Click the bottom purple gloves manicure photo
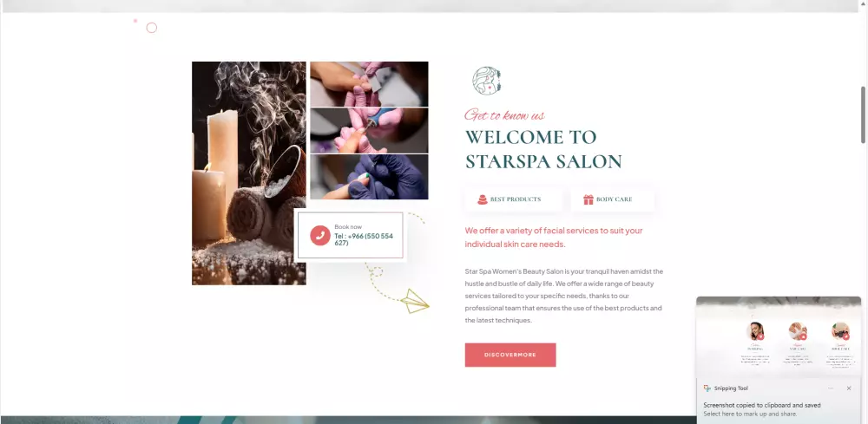The image size is (868, 424). click(369, 177)
